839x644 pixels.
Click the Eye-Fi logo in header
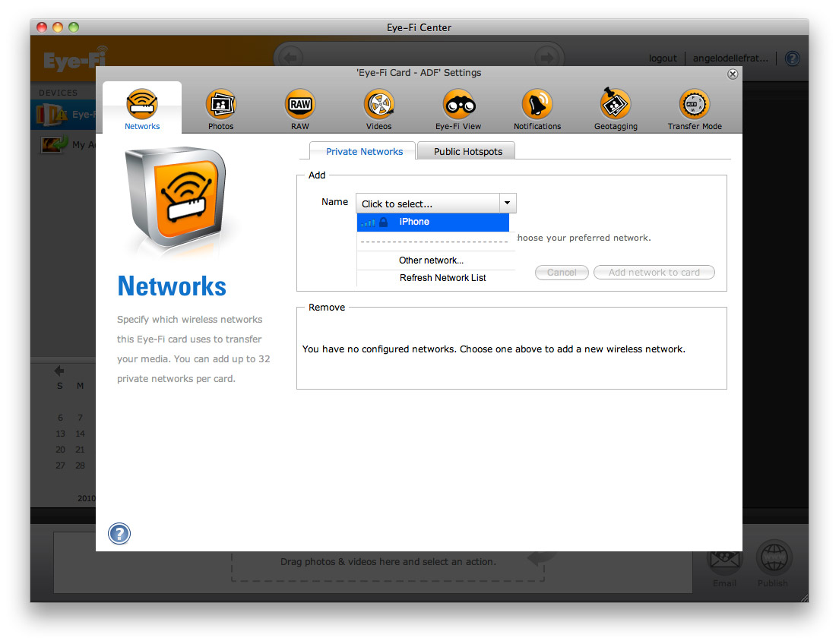(x=75, y=59)
